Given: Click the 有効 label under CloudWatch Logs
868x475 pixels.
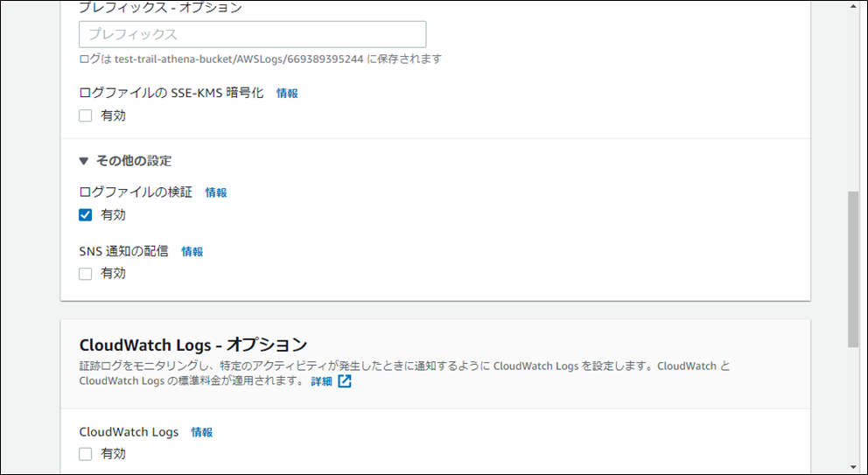Looking at the screenshot, I should pyautogui.click(x=113, y=454).
